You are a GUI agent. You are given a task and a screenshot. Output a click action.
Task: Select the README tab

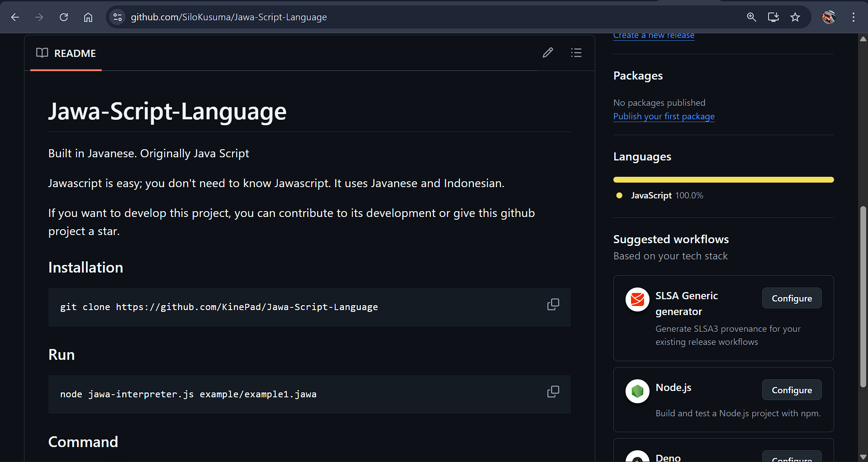(66, 53)
